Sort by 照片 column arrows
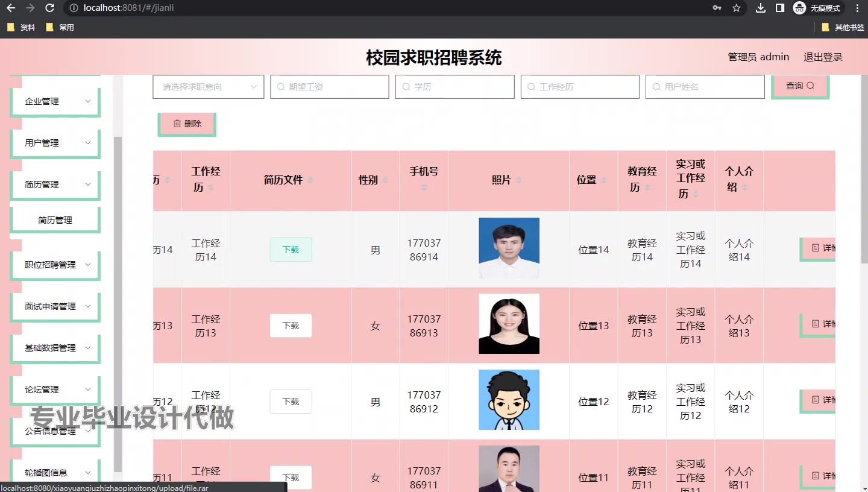The width and height of the screenshot is (868, 492). point(518,180)
